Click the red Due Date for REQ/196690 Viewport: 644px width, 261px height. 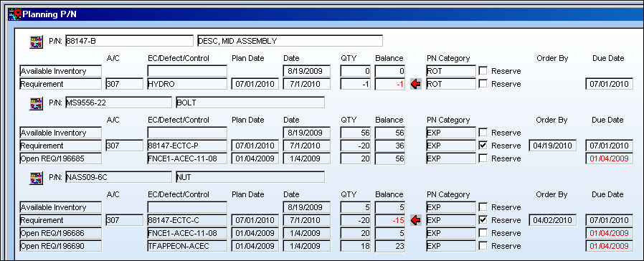point(609,246)
